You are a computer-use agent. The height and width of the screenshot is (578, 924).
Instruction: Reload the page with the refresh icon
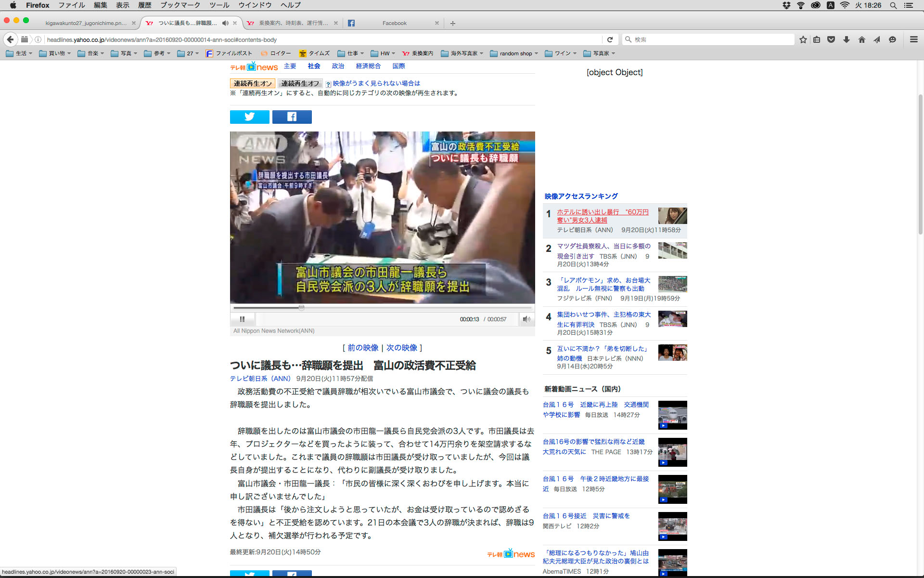point(610,40)
